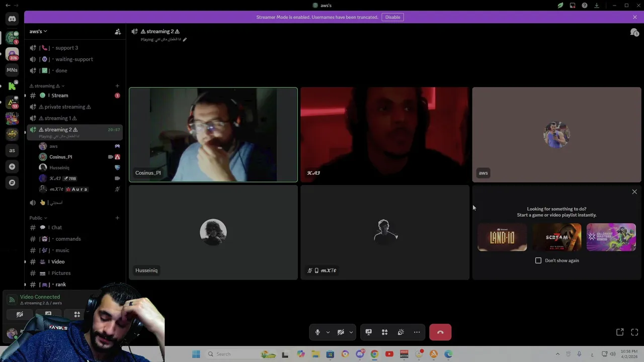Select aws in channel member list
The image size is (644, 362).
point(79,146)
